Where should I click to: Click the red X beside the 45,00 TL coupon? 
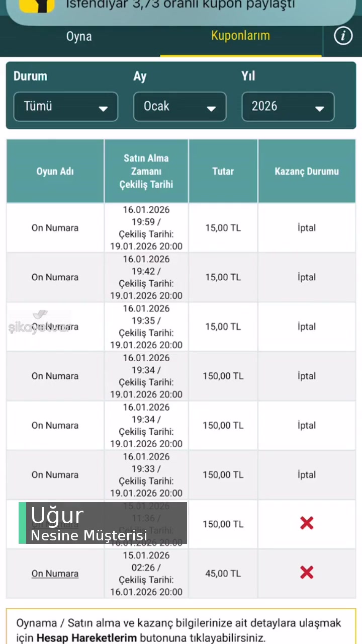coord(307,573)
